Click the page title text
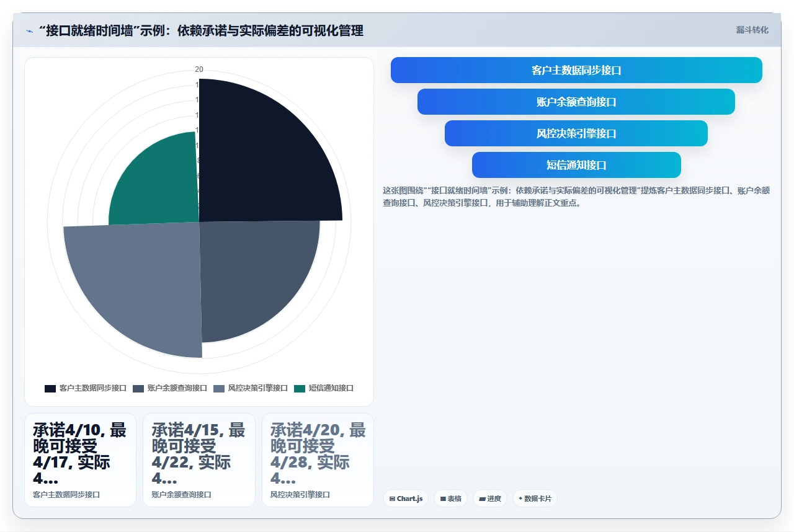 pos(201,30)
